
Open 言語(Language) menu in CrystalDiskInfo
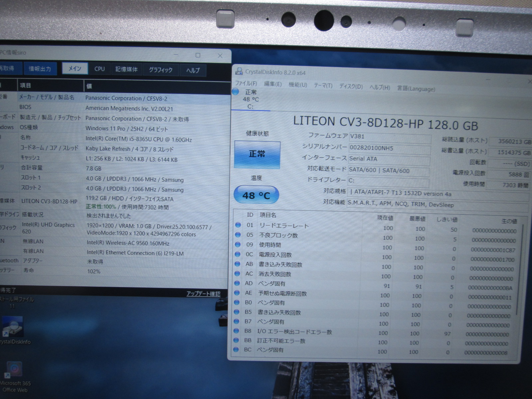click(416, 88)
